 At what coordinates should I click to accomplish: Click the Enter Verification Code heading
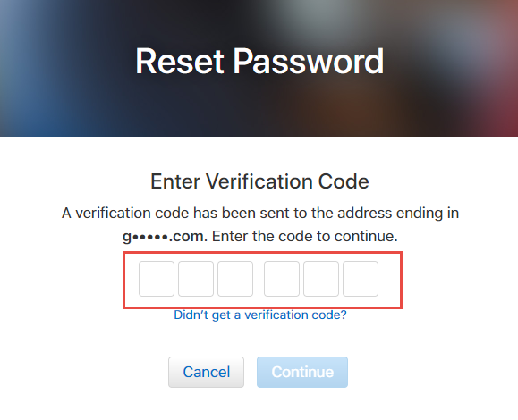point(259,181)
